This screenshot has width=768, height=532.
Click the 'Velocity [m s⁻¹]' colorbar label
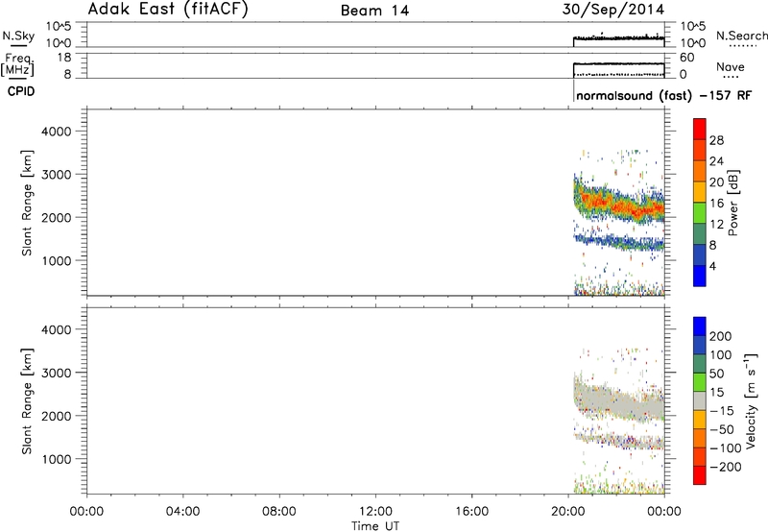click(750, 400)
